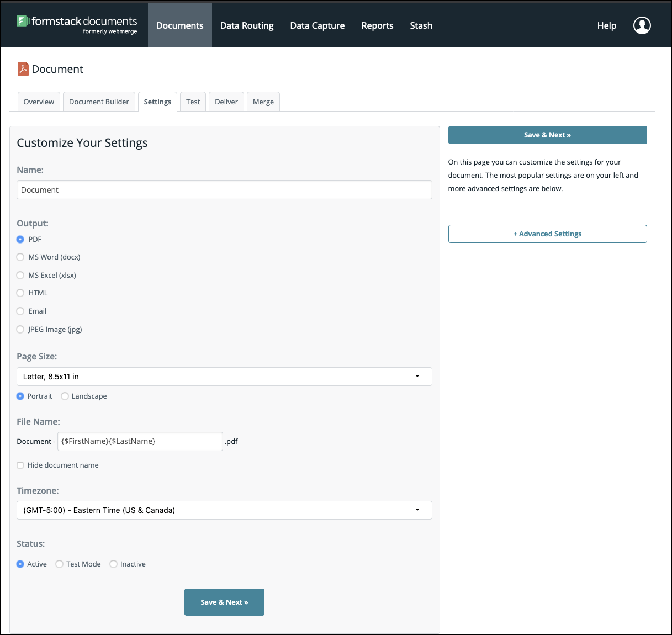Switch to the Document Builder tab
The image size is (672, 635).
pos(99,102)
